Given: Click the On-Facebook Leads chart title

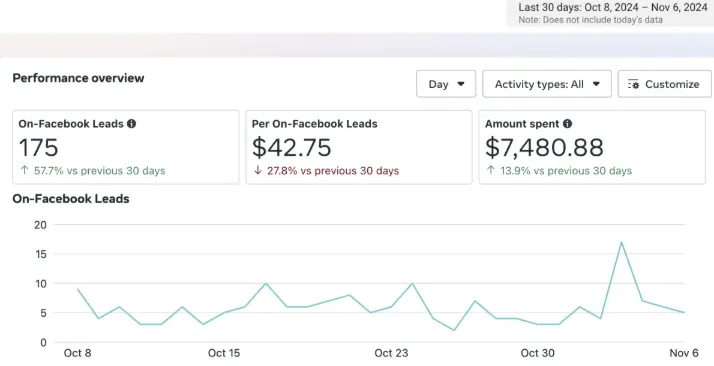Looking at the screenshot, I should click(71, 199).
